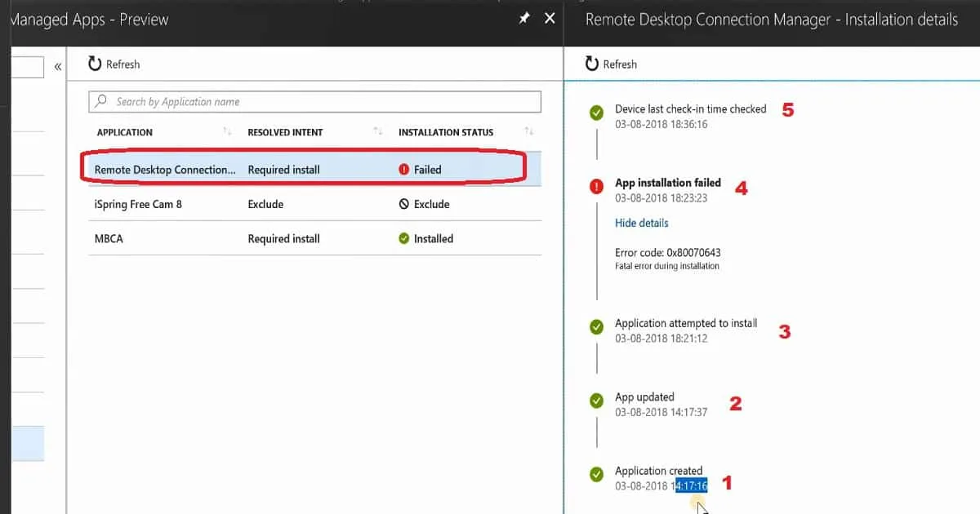Screen dimensions: 980x514
Task: Click Hide details link
Action: (x=641, y=223)
